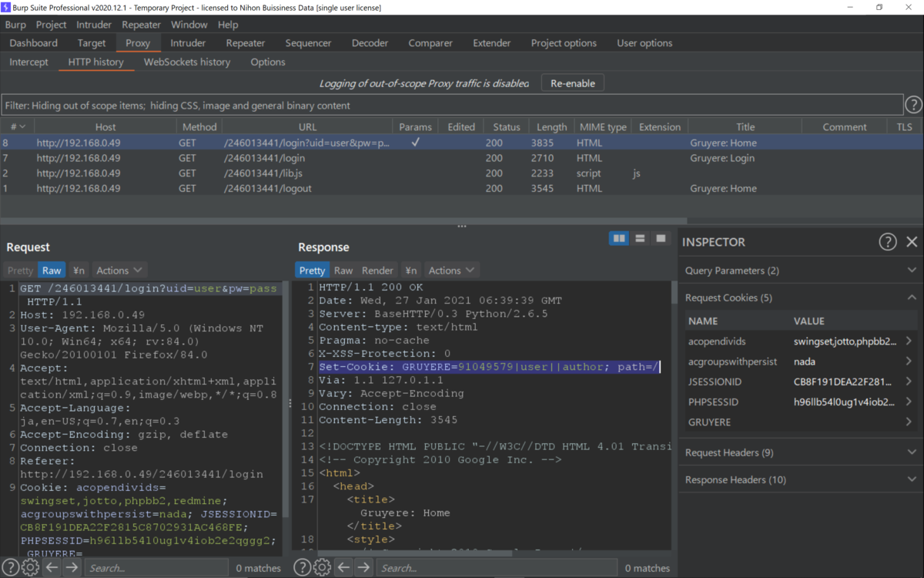924x578 pixels.
Task: Sort history by MIME type column
Action: [602, 127]
